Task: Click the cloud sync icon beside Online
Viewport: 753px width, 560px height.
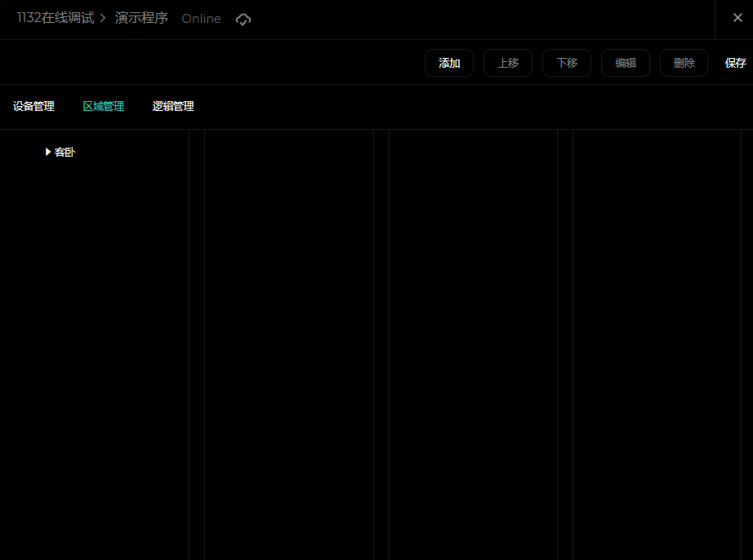Action: (243, 19)
